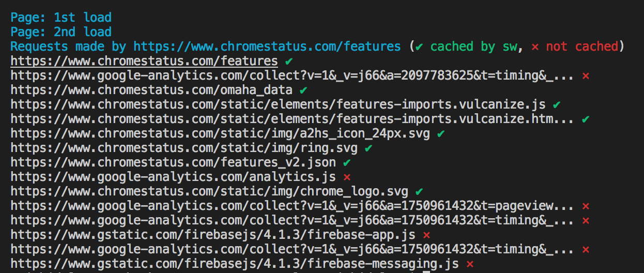Open the features_v2.json URL
The height and width of the screenshot is (273, 644).
pos(173,162)
